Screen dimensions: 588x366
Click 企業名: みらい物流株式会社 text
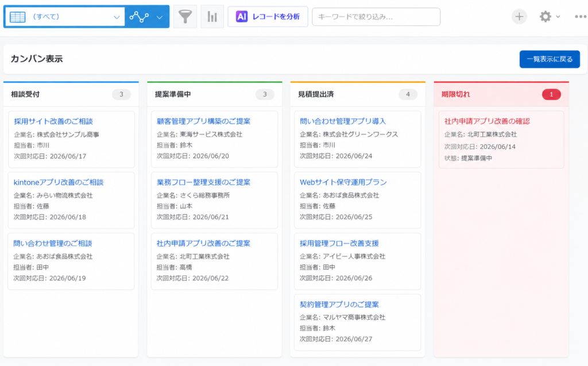point(53,195)
